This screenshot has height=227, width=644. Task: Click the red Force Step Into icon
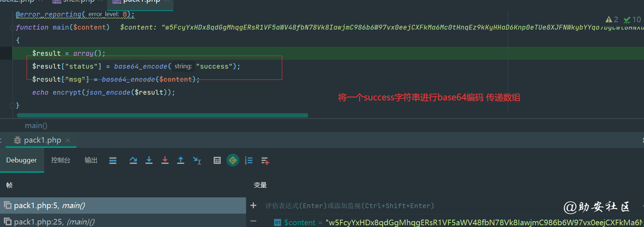(x=165, y=160)
